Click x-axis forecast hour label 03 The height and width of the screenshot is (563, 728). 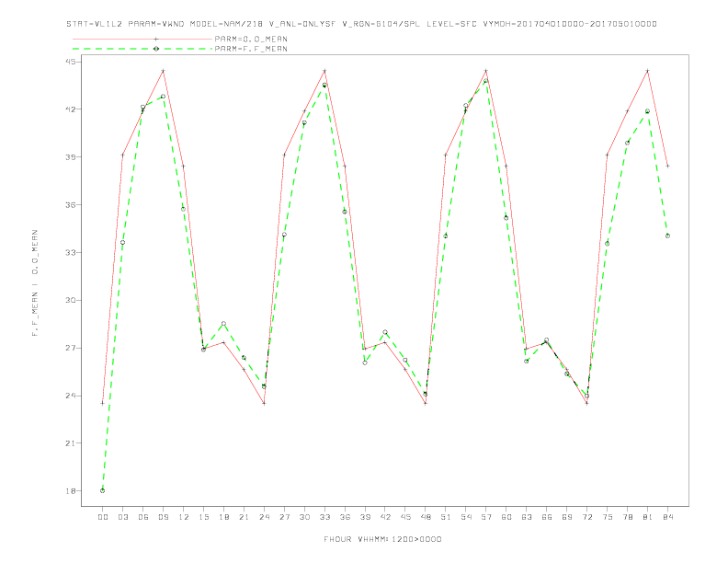[x=122, y=517]
